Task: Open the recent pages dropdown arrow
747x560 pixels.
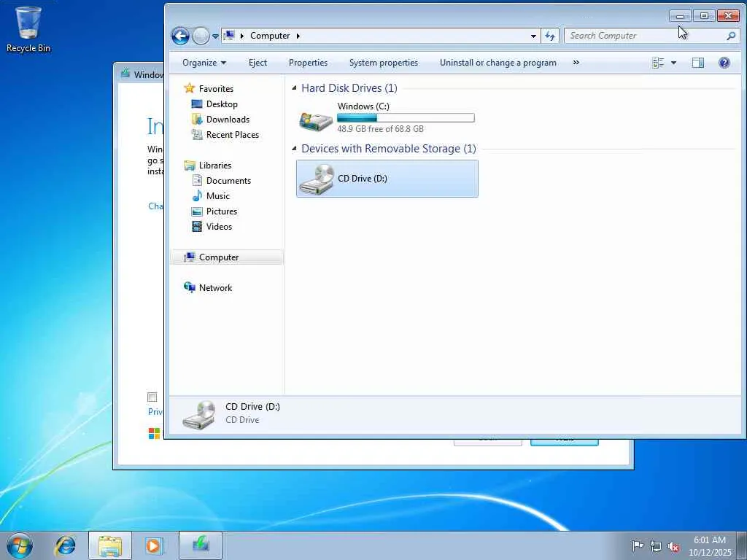Action: click(215, 36)
